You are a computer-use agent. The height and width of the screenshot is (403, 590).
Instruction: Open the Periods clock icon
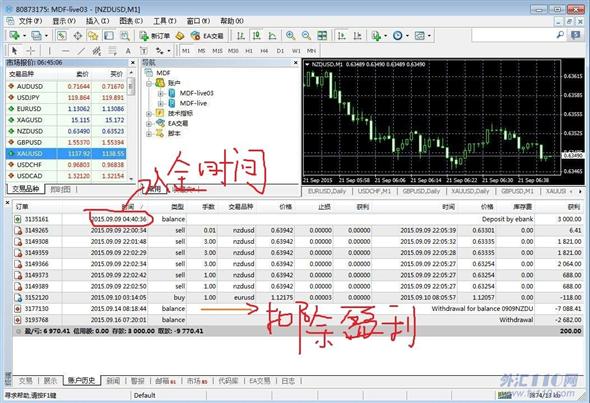pos(397,36)
